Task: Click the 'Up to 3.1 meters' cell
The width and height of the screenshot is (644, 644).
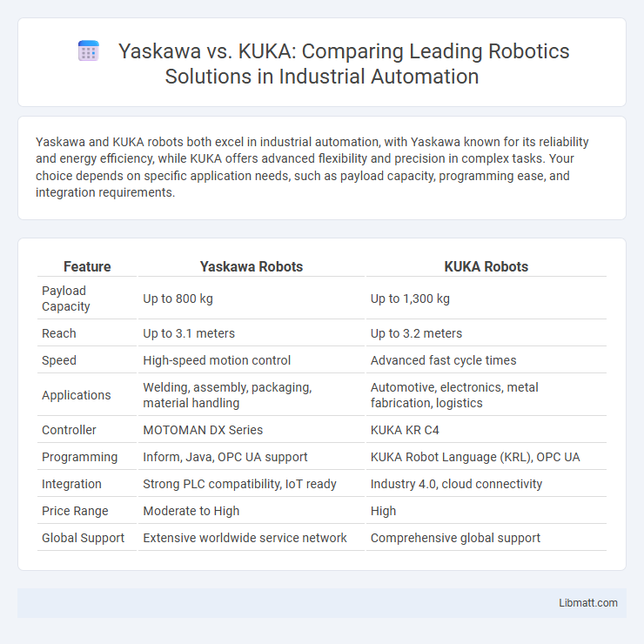Action: coord(252,333)
